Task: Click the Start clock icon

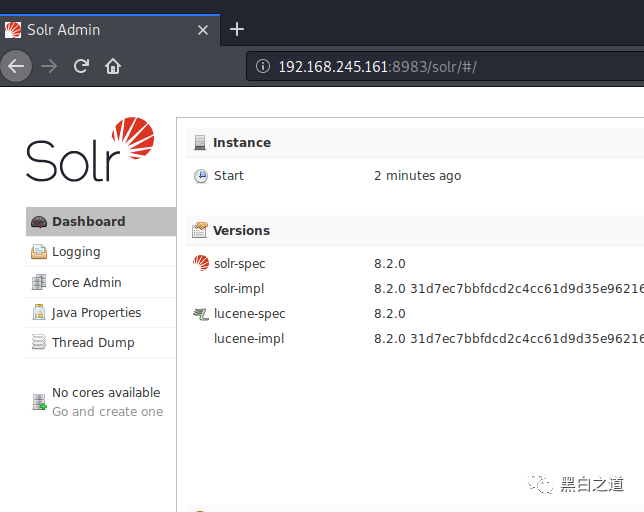Action: pos(201,176)
